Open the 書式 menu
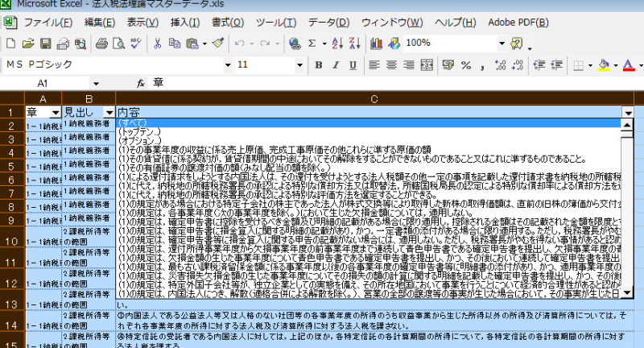The image size is (644, 348). pyautogui.click(x=228, y=23)
